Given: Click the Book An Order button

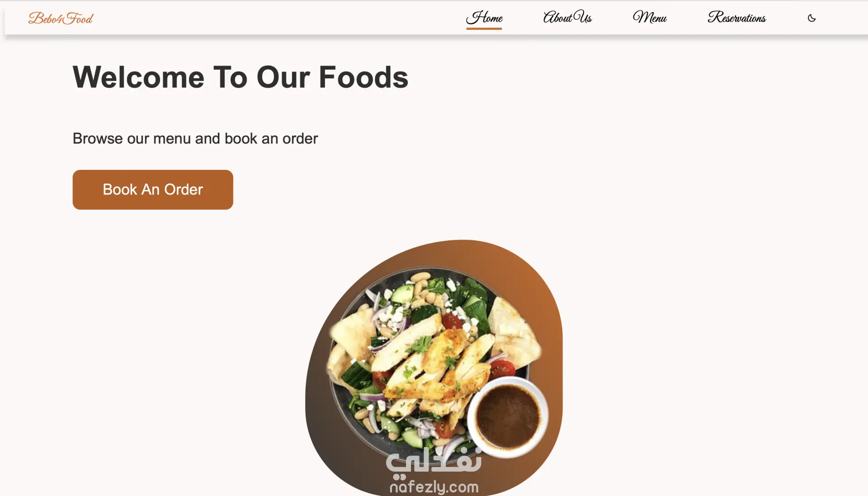Looking at the screenshot, I should 153,190.
